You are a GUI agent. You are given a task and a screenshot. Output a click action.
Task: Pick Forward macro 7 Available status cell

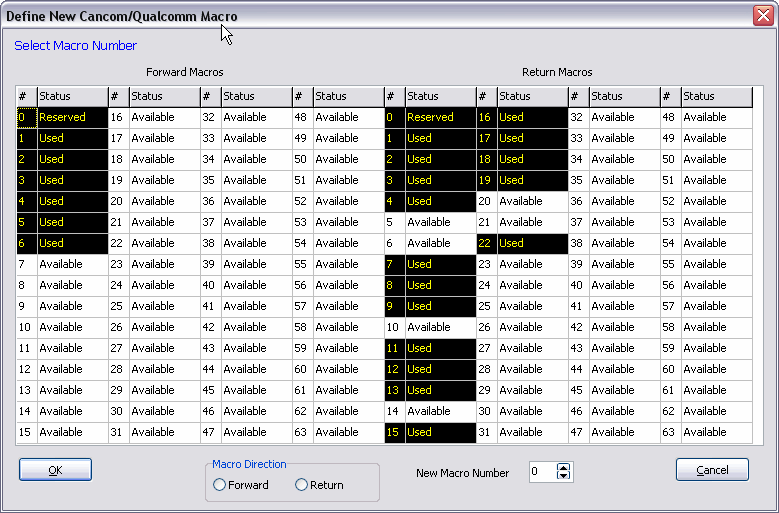(x=70, y=264)
